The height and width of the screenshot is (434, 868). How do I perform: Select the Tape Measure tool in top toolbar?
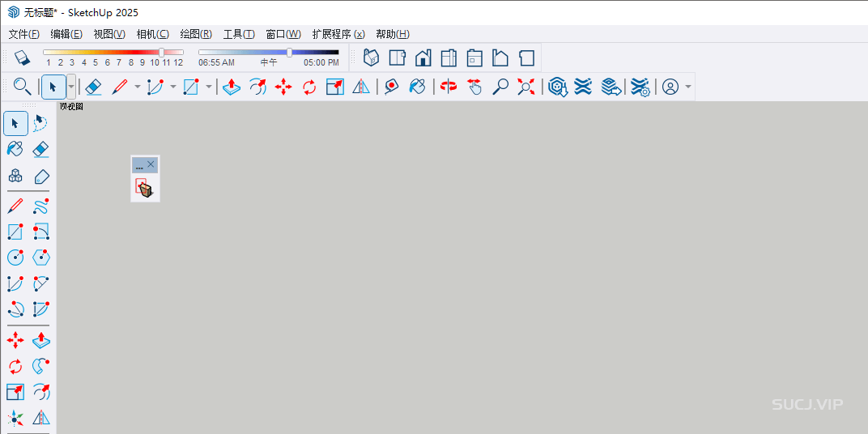(x=392, y=87)
